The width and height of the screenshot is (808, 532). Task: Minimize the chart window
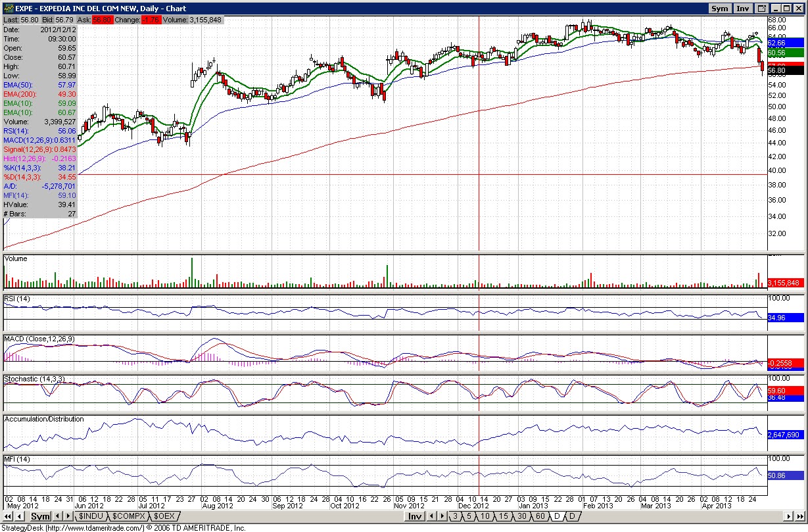[x=775, y=9]
